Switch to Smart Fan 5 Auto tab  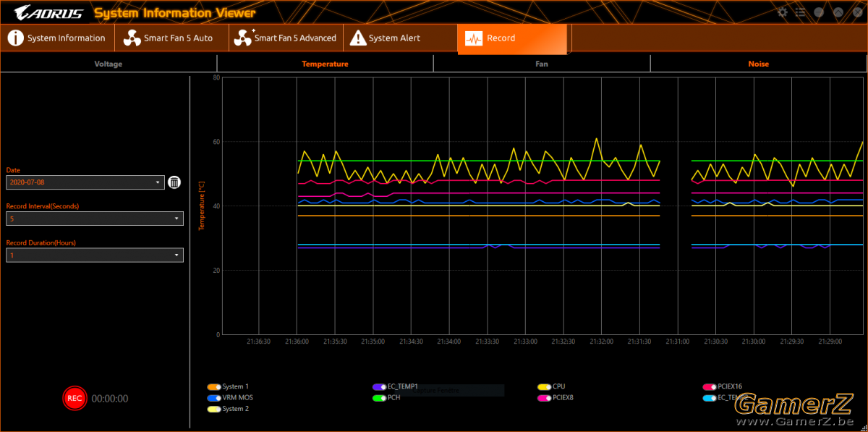[x=172, y=38]
